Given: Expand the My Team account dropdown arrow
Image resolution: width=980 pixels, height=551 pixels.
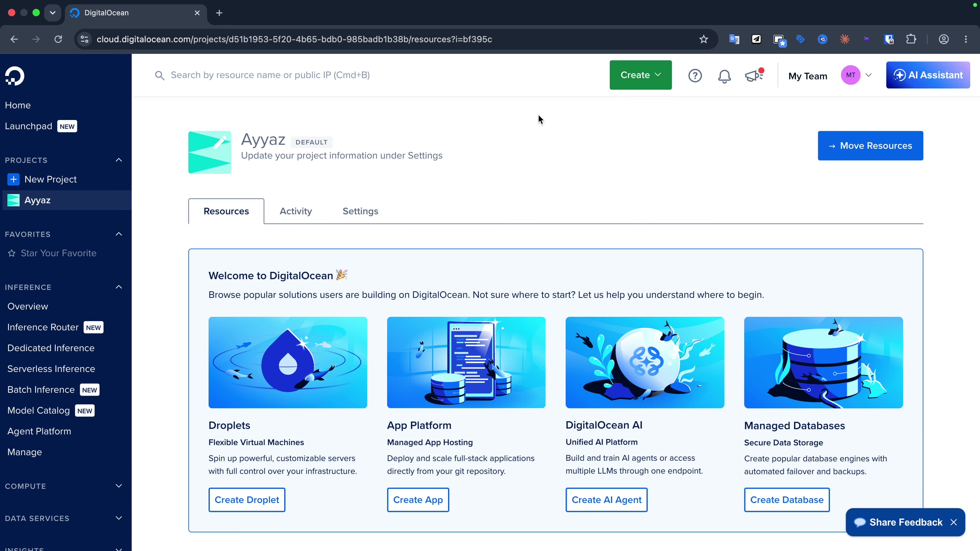Looking at the screenshot, I should [868, 75].
